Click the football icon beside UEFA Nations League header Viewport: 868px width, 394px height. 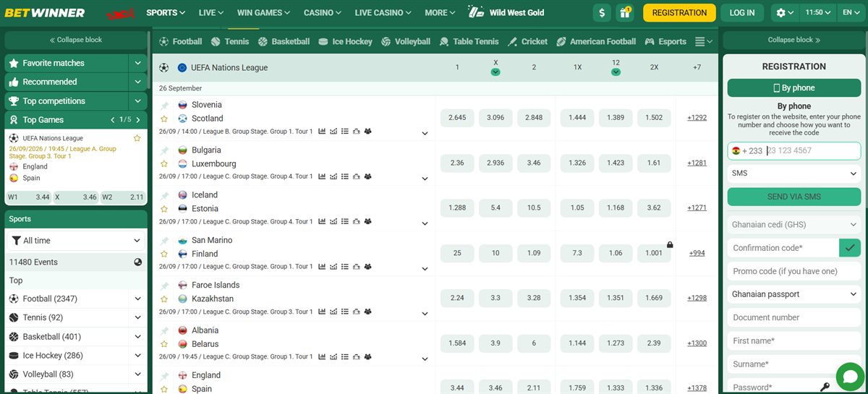164,67
